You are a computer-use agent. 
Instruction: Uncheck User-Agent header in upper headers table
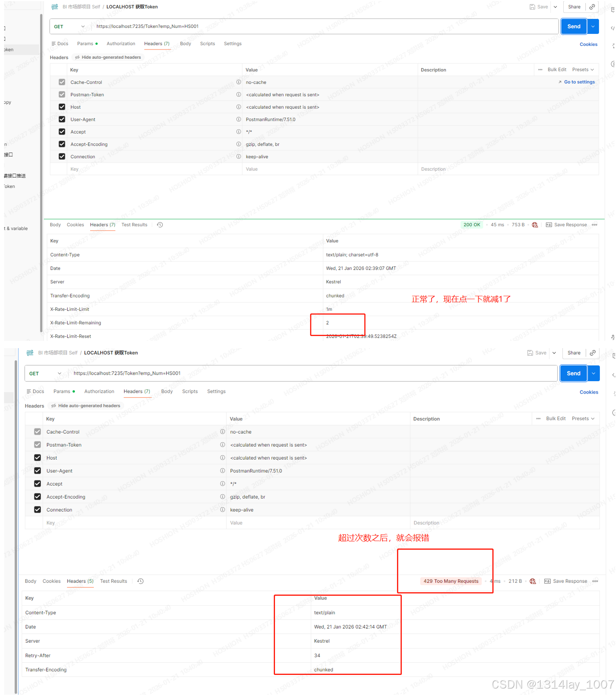[x=62, y=120]
